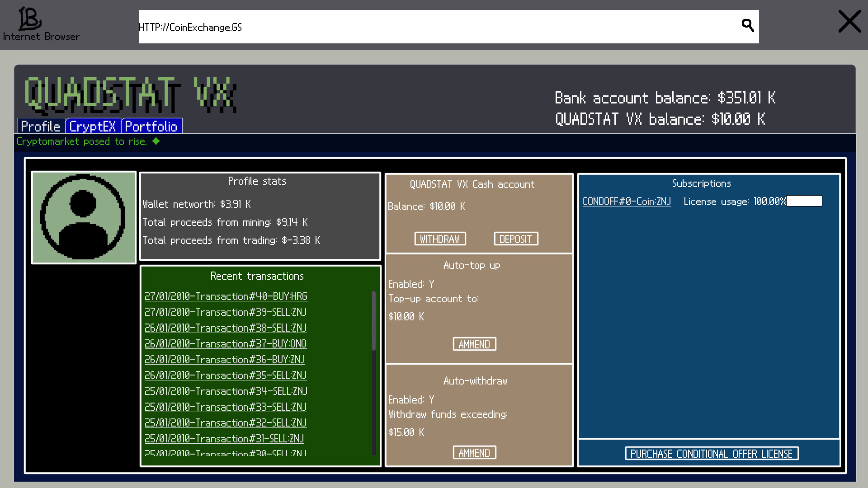Click the license usage progress bar
The image size is (868, 488).
(x=804, y=201)
